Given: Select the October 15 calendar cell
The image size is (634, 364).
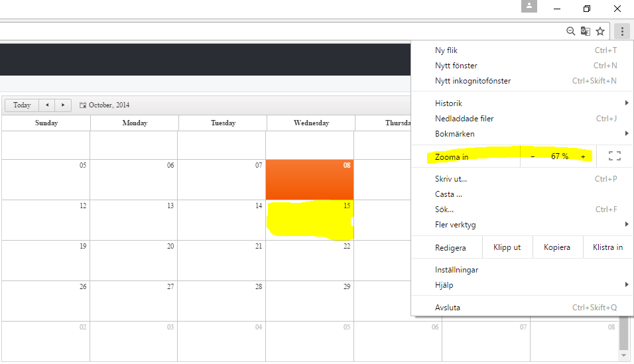Looking at the screenshot, I should click(310, 220).
